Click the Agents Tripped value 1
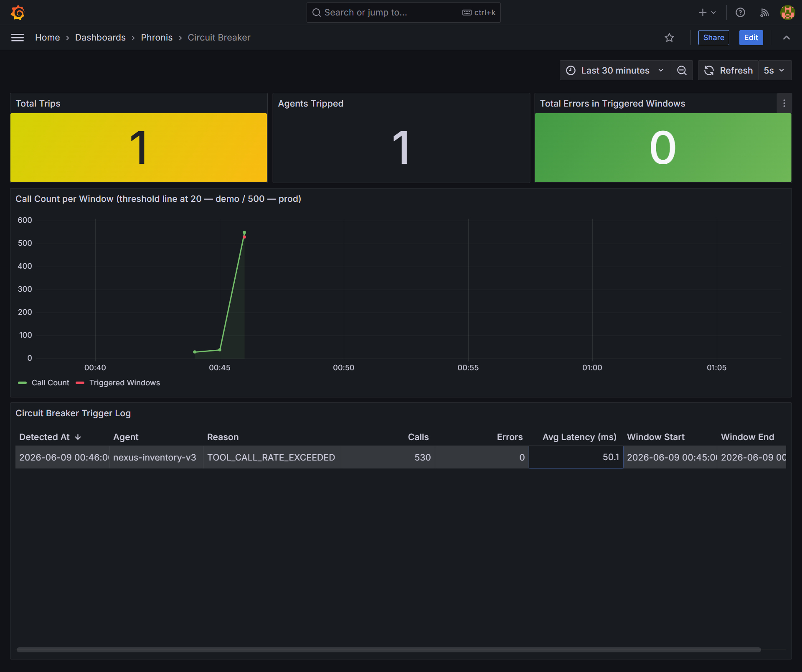Viewport: 802px width, 672px height. [401, 148]
